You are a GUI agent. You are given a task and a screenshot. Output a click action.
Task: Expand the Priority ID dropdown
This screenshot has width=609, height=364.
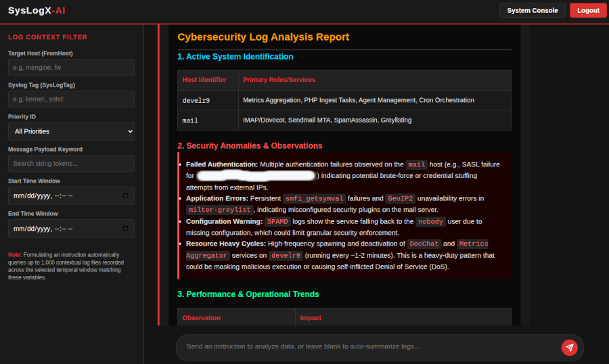click(72, 131)
